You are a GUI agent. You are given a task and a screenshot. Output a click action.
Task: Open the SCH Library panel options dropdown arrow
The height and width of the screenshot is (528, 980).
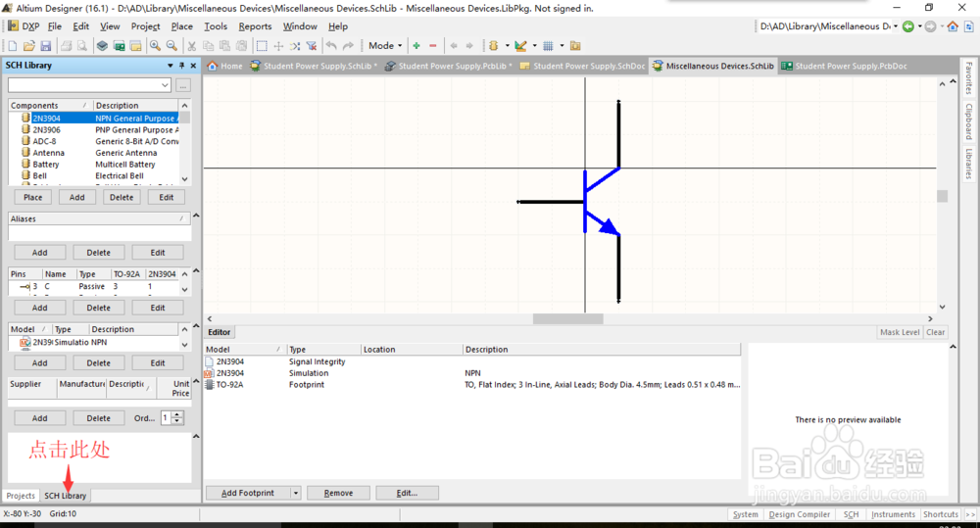[170, 65]
